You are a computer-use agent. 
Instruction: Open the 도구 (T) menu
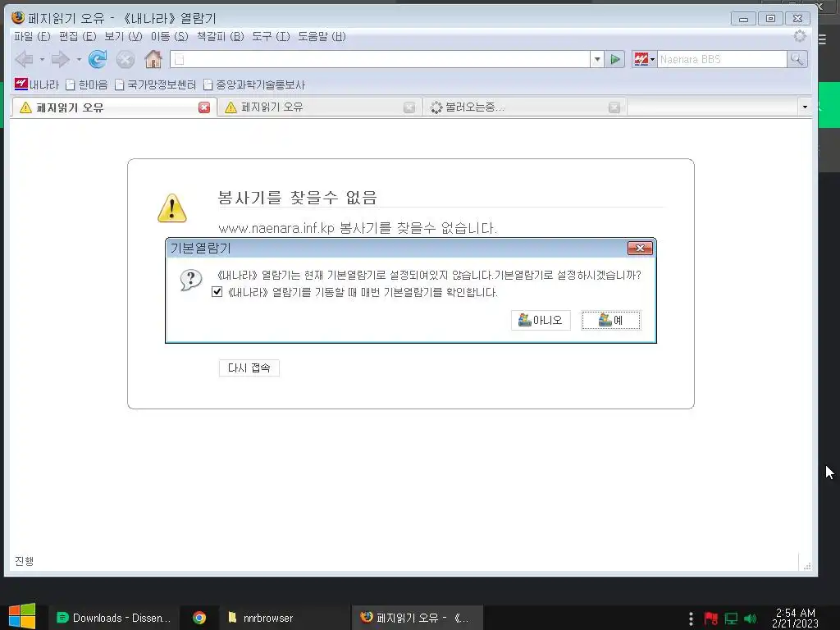[271, 36]
